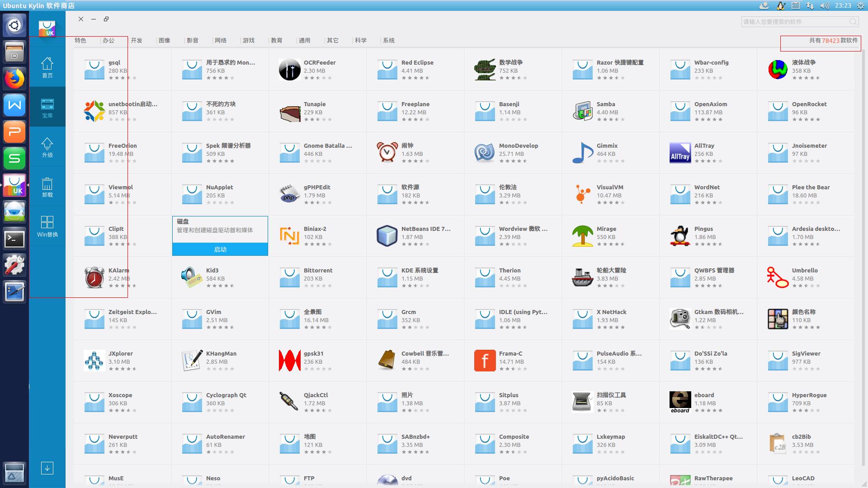Switch to the 开发 category tab
The height and width of the screenshot is (488, 868).
click(137, 41)
